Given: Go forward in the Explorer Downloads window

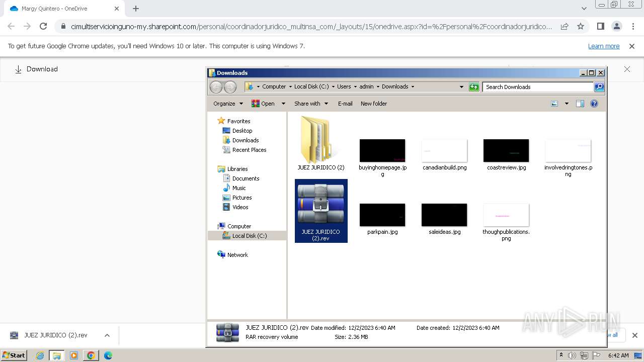Looking at the screenshot, I should click(x=230, y=87).
